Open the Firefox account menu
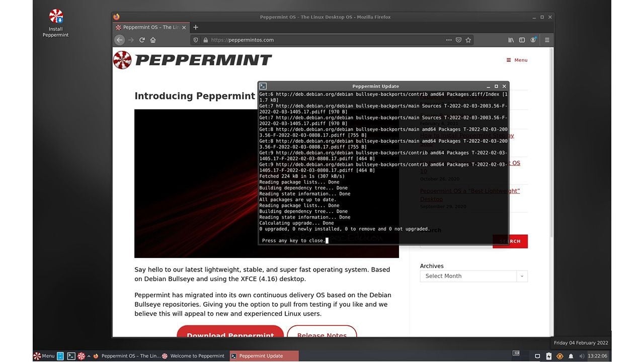This screenshot has height=362, width=644. [x=533, y=40]
